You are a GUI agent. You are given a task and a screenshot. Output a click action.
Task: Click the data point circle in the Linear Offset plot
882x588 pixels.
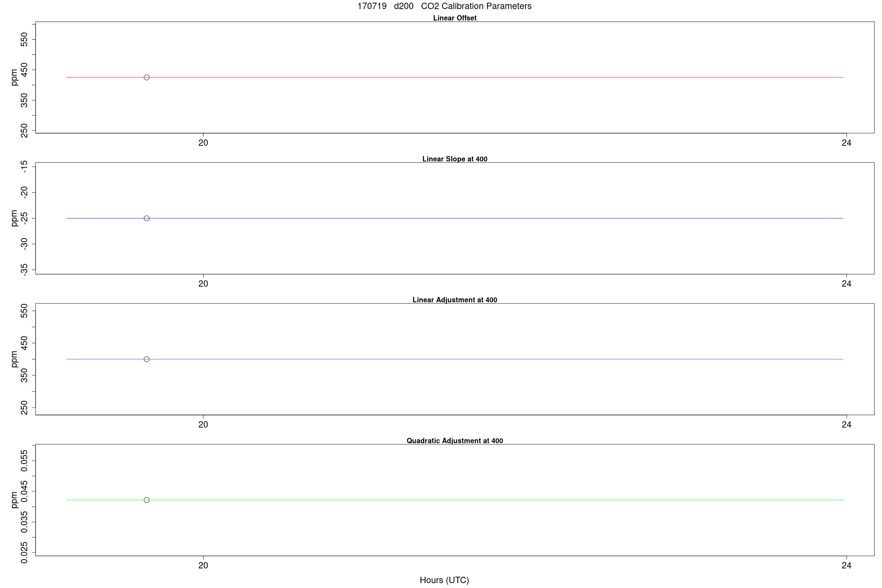tap(147, 77)
